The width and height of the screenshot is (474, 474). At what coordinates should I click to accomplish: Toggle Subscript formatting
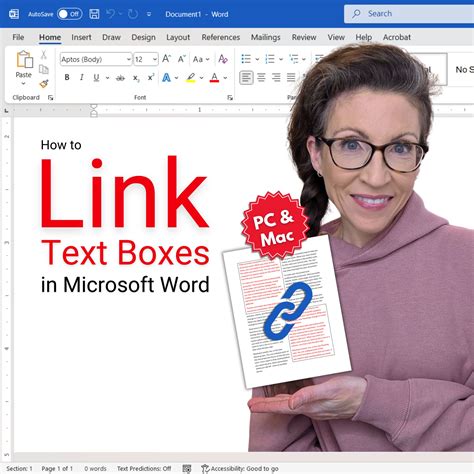click(x=136, y=78)
